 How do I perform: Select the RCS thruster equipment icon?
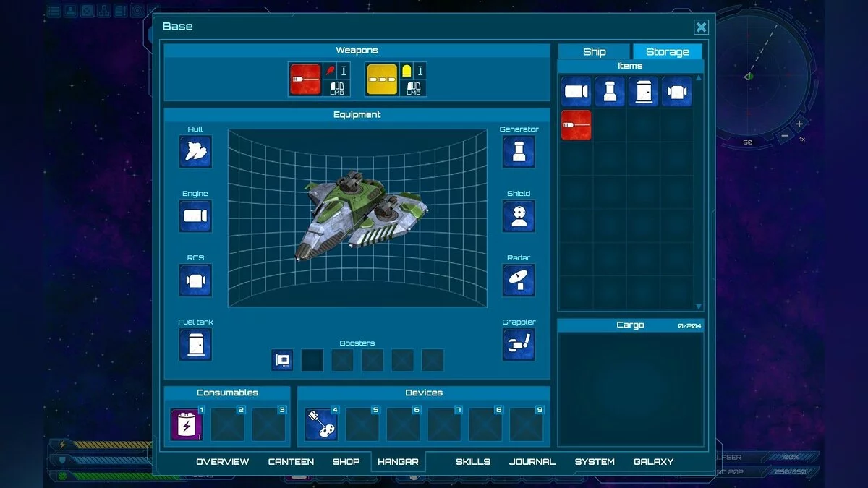(195, 280)
